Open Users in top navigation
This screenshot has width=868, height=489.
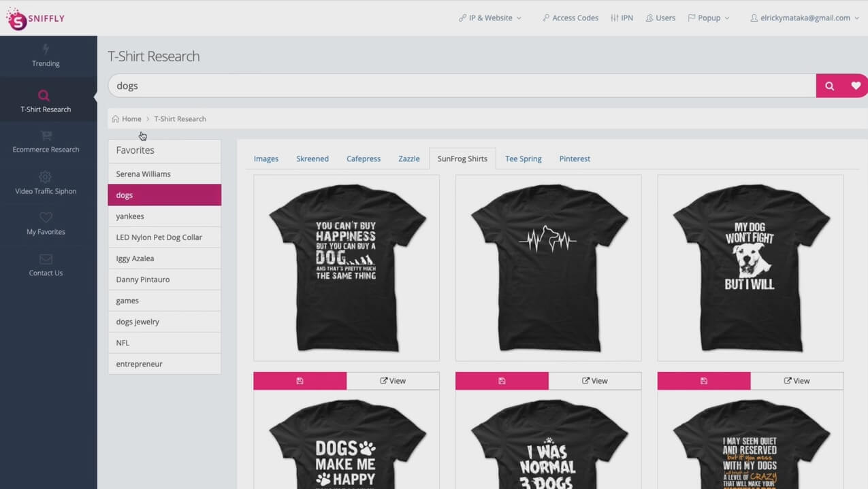(x=660, y=18)
